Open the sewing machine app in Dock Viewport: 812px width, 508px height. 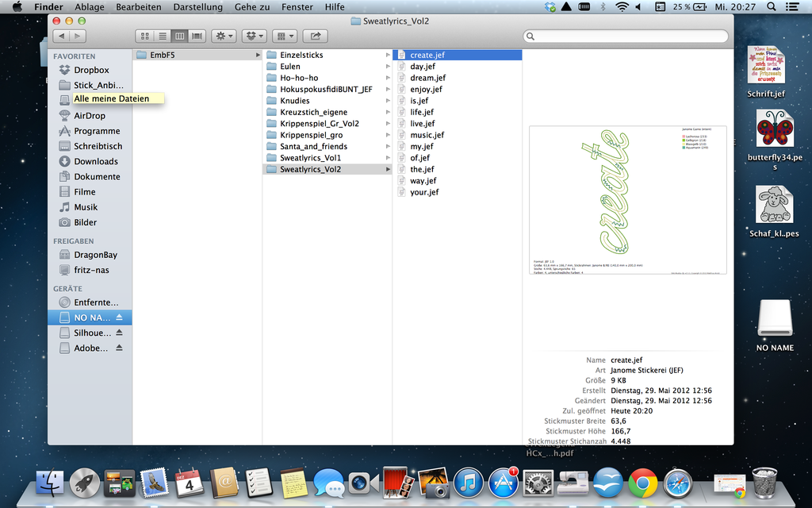(573, 483)
